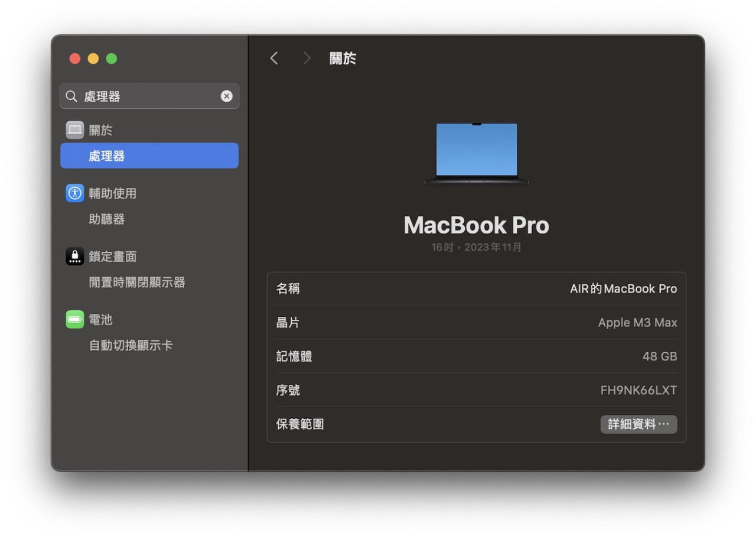Click the 記憶體 48 GB row
The width and height of the screenshot is (756, 539).
click(476, 356)
